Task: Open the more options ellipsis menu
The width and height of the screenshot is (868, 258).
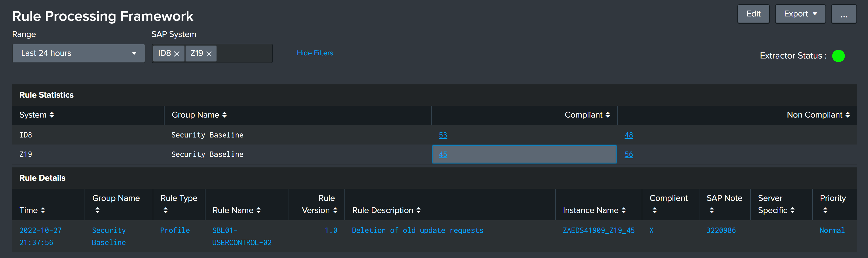Action: 843,14
